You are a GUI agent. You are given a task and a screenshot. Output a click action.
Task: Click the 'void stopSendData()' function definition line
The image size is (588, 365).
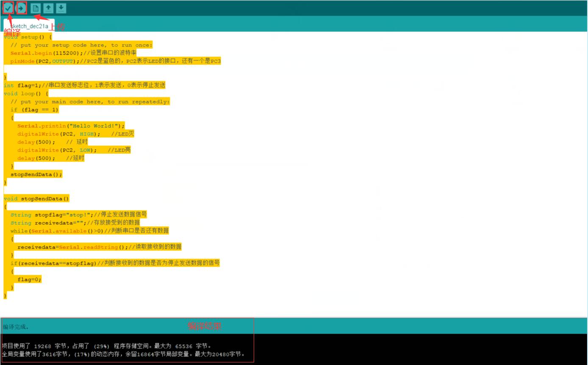36,199
